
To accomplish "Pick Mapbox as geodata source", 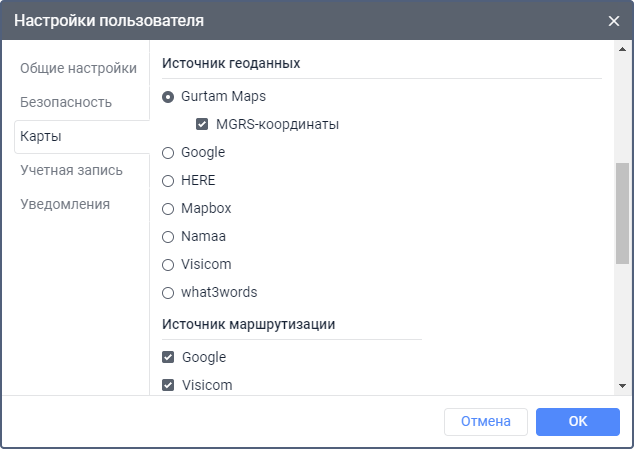I will click(x=168, y=209).
